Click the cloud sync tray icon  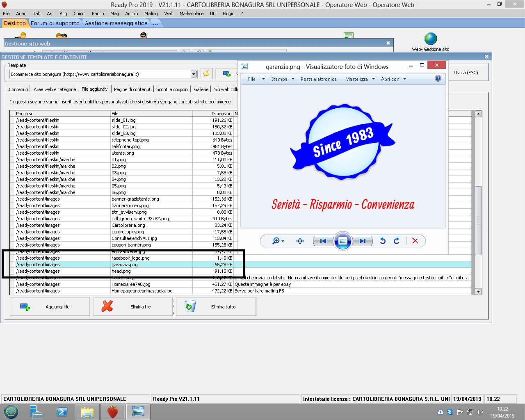(x=440, y=412)
